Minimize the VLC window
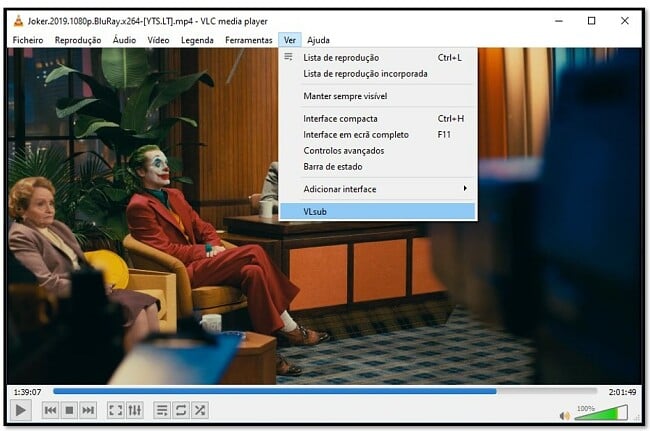This screenshot has height=431, width=650. (559, 21)
